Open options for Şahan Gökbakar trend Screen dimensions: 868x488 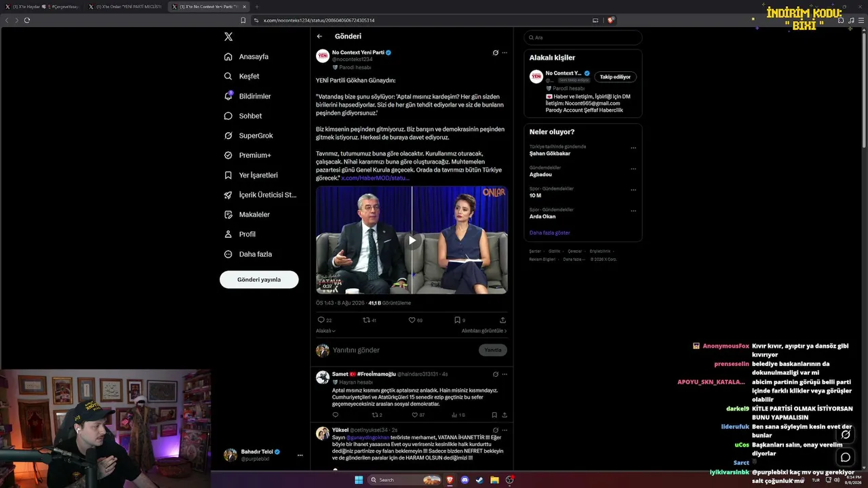point(633,148)
